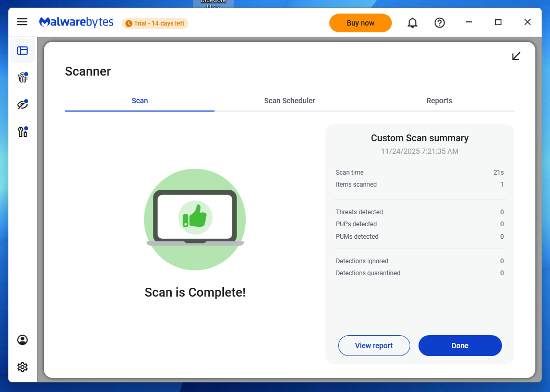Click the View report button
Image resolution: width=550 pixels, height=392 pixels.
click(x=374, y=346)
